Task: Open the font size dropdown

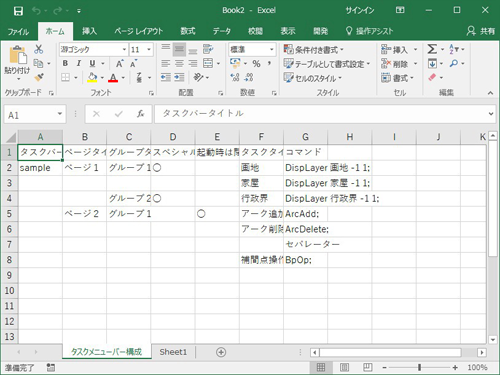Action: point(149,49)
